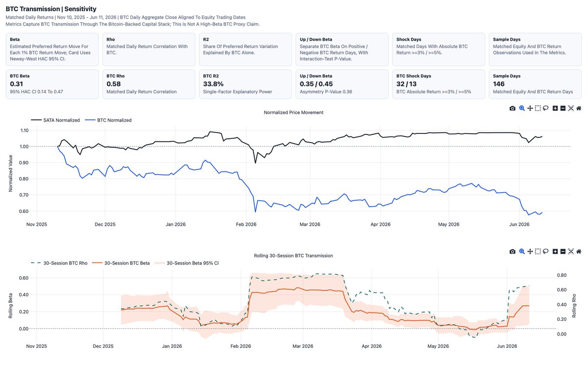Autoscale the Normalized Price Movement chart axes

coord(571,108)
